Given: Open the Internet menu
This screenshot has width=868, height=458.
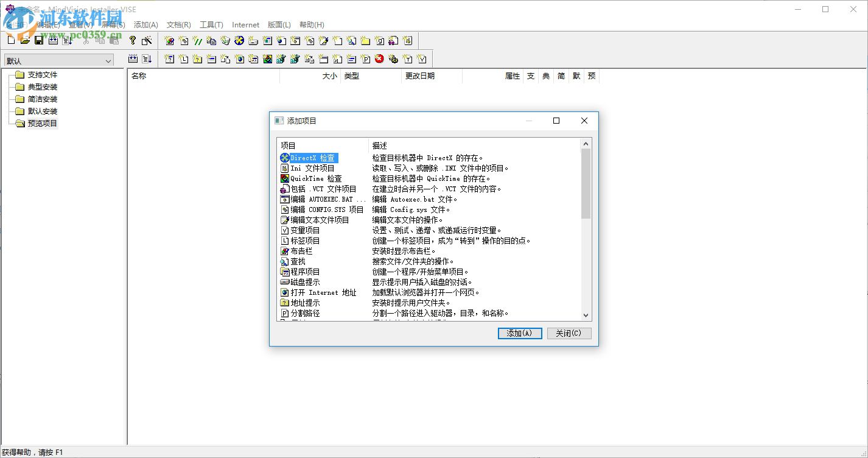Looking at the screenshot, I should (x=245, y=25).
